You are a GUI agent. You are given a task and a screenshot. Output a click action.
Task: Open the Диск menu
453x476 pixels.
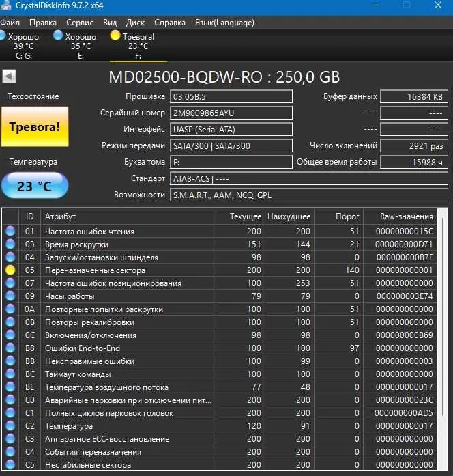[135, 23]
